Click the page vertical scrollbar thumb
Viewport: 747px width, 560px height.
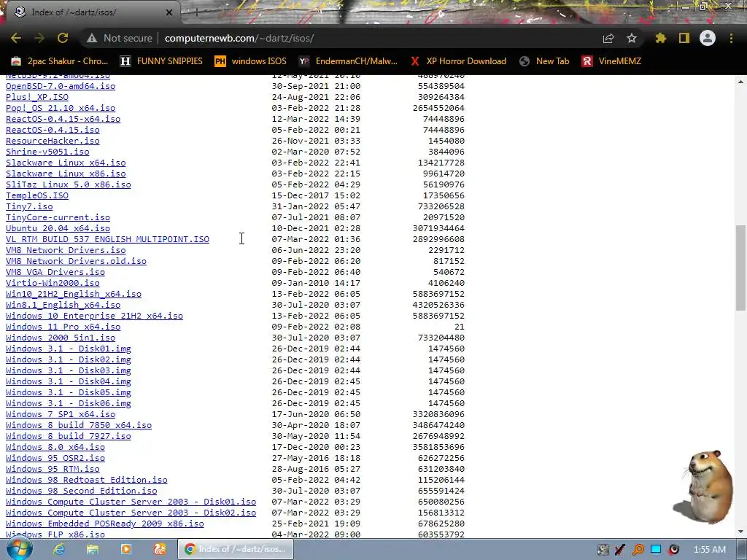pos(741,268)
